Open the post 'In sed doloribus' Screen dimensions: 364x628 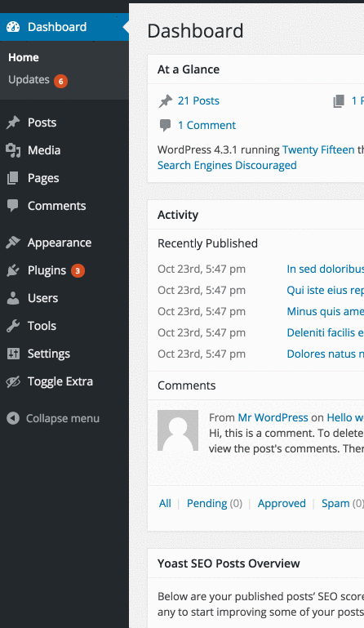point(325,269)
